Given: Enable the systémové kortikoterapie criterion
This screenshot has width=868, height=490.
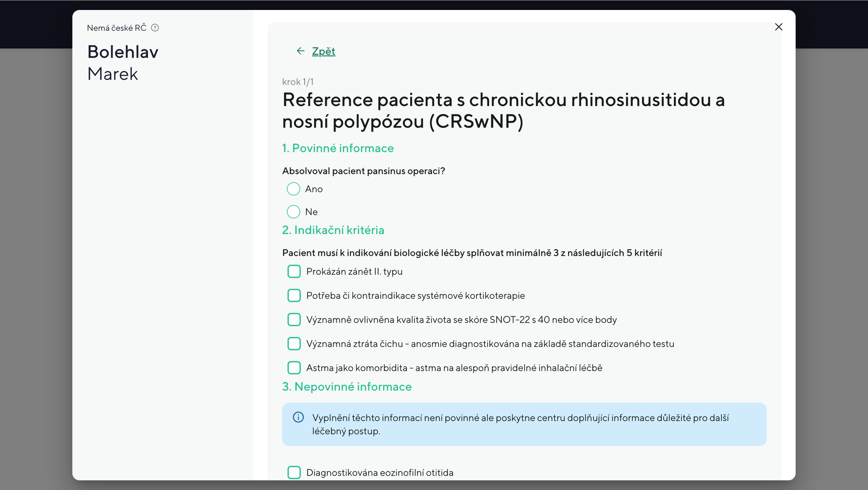Looking at the screenshot, I should [x=294, y=295].
